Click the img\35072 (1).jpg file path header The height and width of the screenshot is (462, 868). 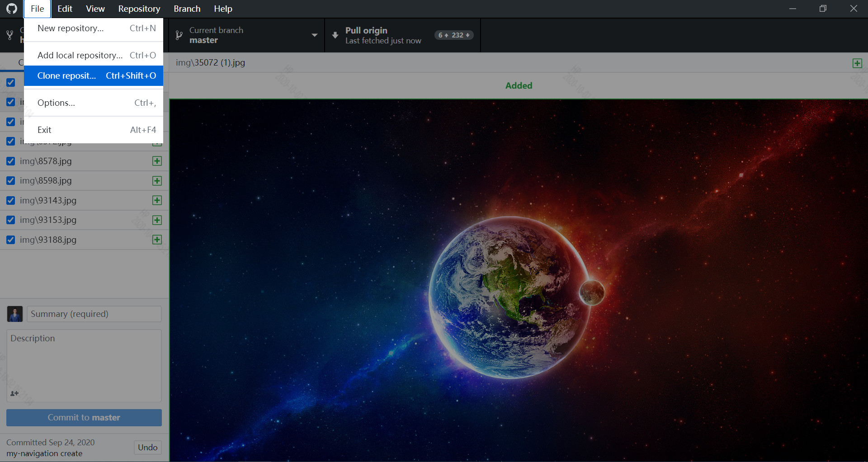click(211, 63)
